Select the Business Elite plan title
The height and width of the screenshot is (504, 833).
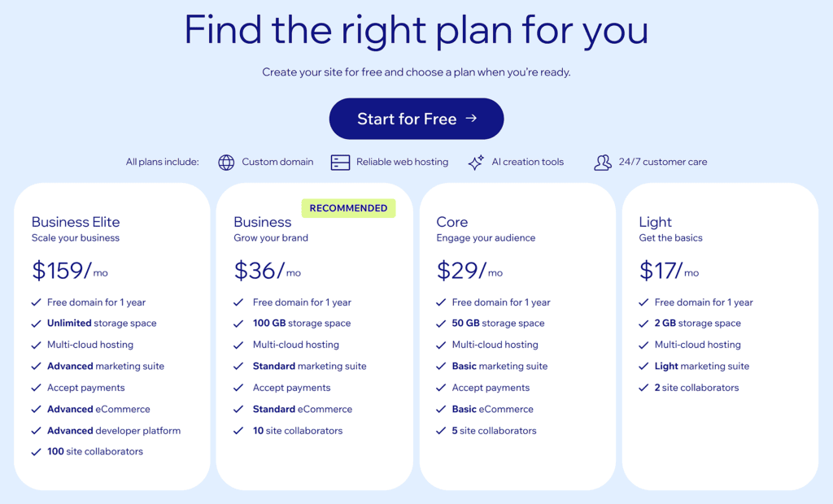(x=76, y=222)
